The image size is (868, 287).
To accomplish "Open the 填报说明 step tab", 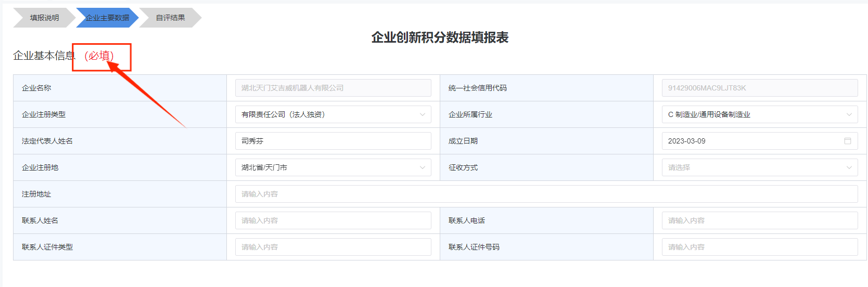I will pos(44,18).
